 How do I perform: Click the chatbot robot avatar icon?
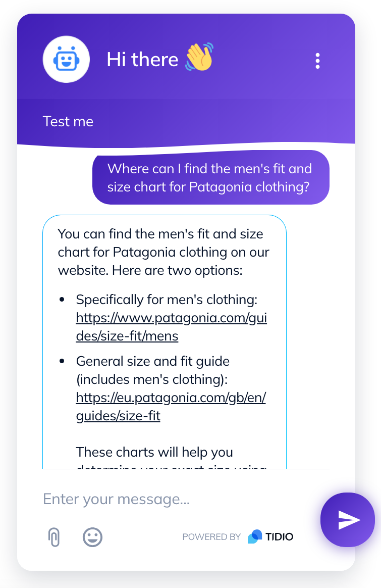click(66, 59)
